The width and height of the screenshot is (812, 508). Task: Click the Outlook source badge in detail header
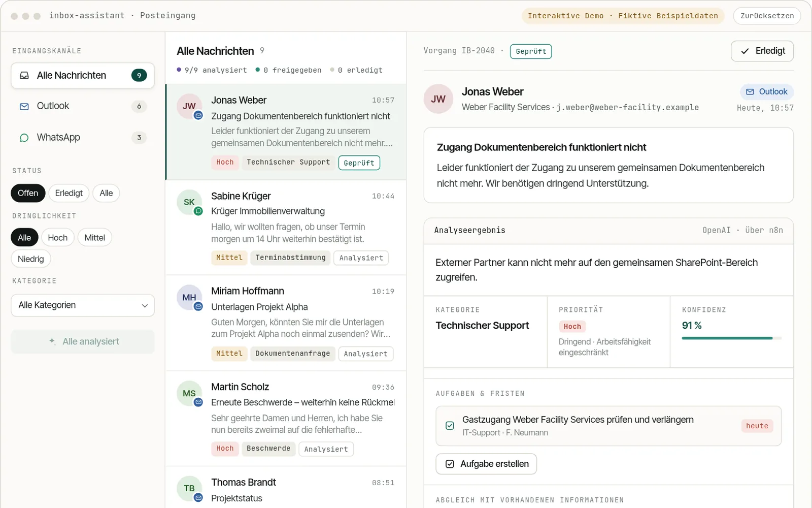(x=767, y=92)
